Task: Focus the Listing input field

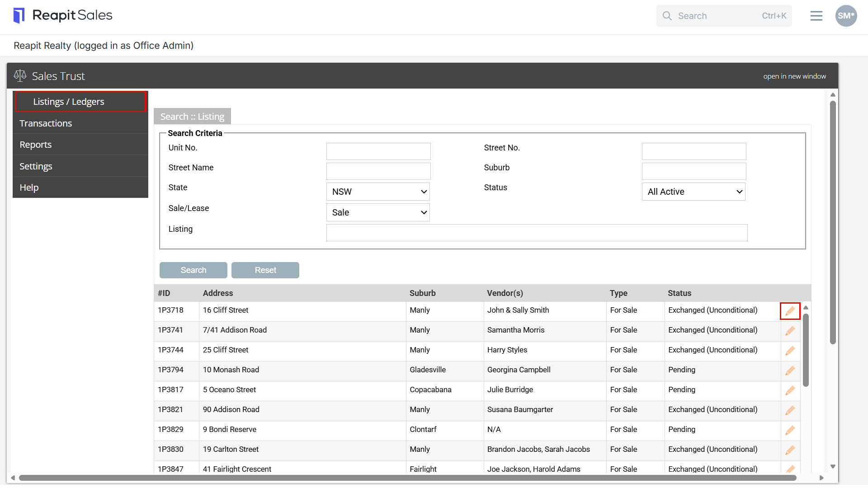Action: tap(537, 233)
